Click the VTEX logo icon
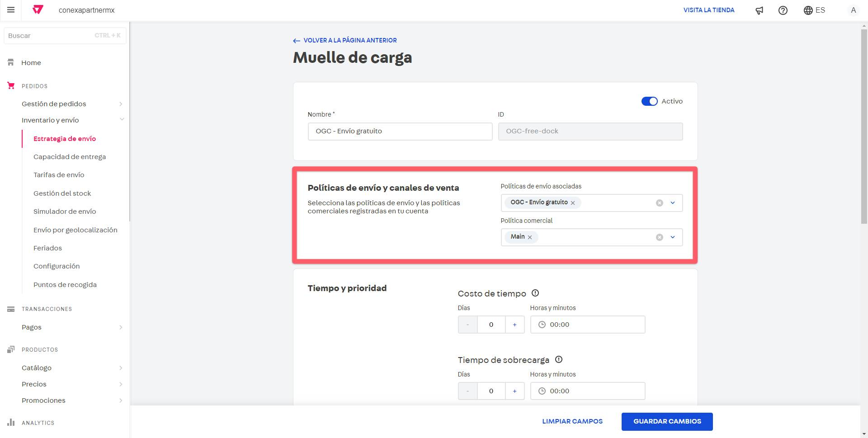Image resolution: width=868 pixels, height=438 pixels. (38, 10)
